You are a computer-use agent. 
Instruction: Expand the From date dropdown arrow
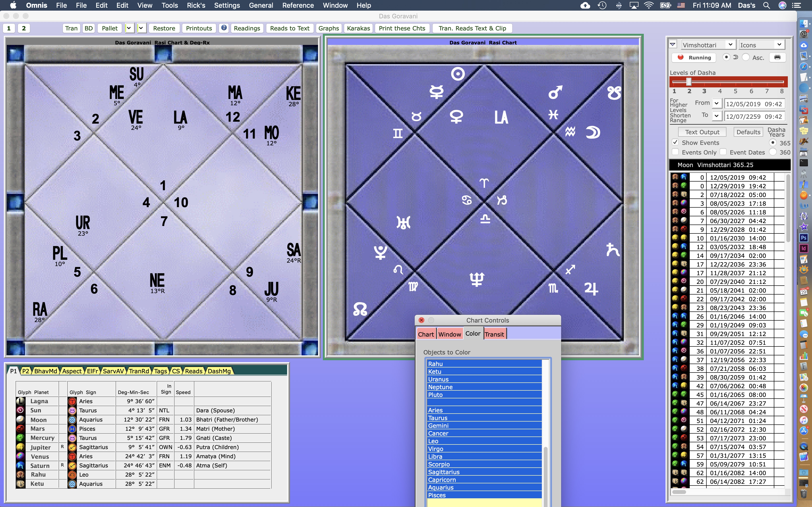(717, 104)
